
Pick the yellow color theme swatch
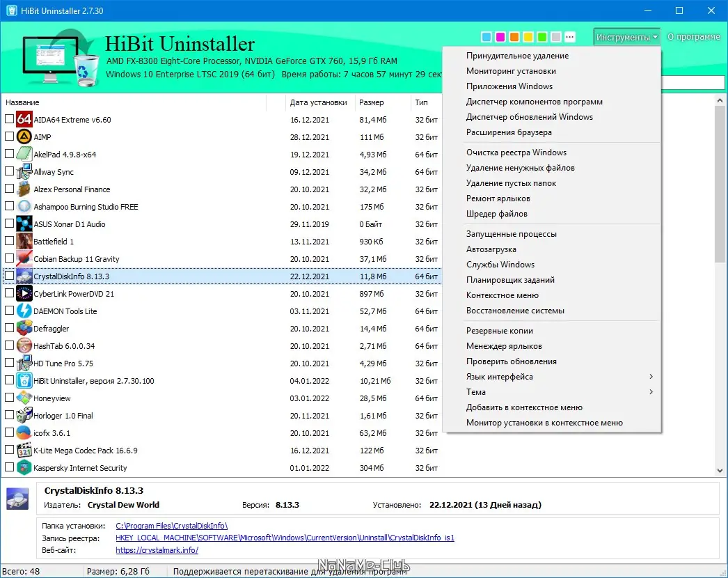click(528, 37)
